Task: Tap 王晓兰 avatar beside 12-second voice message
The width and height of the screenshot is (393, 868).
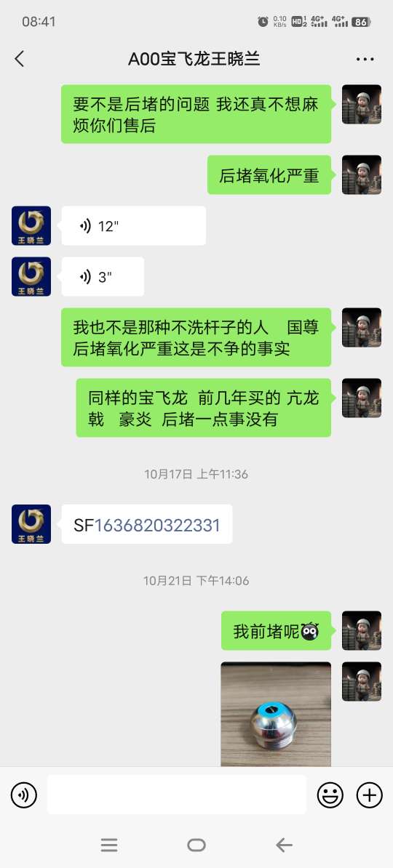Action: pos(31,226)
